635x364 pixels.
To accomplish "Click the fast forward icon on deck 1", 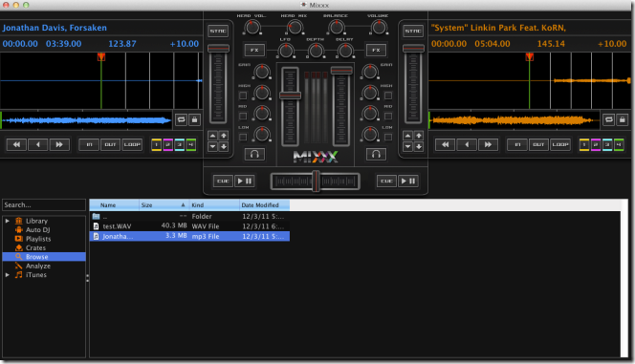I will [x=59, y=144].
